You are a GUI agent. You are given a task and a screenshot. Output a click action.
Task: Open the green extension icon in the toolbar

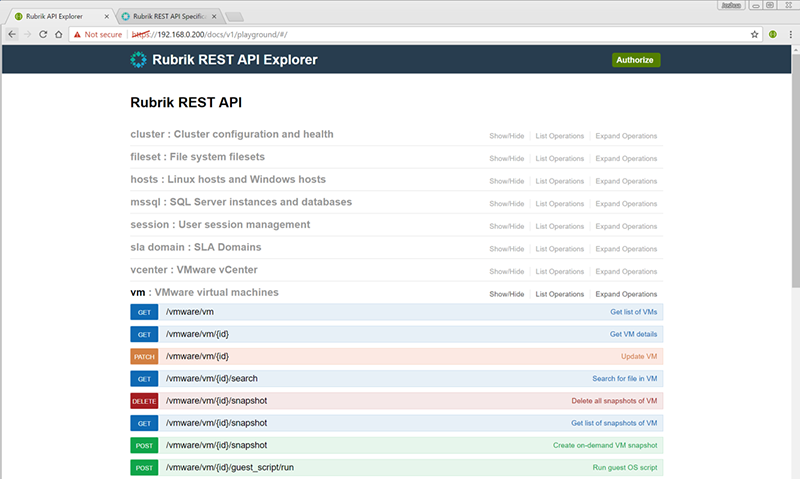click(773, 34)
